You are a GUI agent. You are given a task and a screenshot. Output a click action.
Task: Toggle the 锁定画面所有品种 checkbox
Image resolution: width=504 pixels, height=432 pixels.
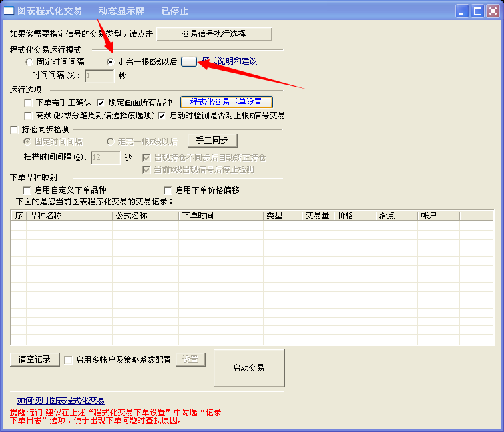pos(101,103)
